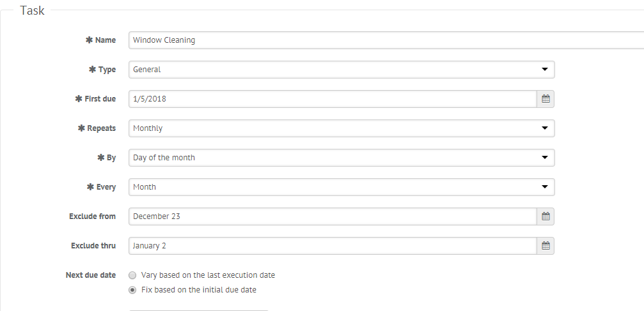Open the First due calendar picker icon
The image size is (644, 311).
pos(546,99)
